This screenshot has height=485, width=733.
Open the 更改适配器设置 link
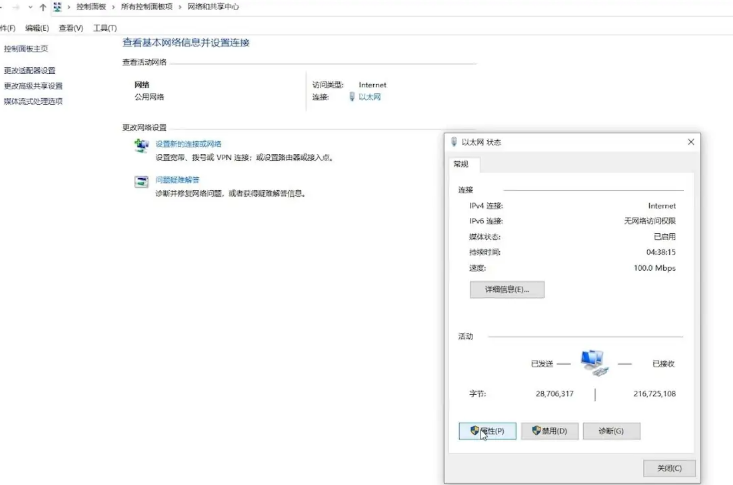tap(30, 70)
